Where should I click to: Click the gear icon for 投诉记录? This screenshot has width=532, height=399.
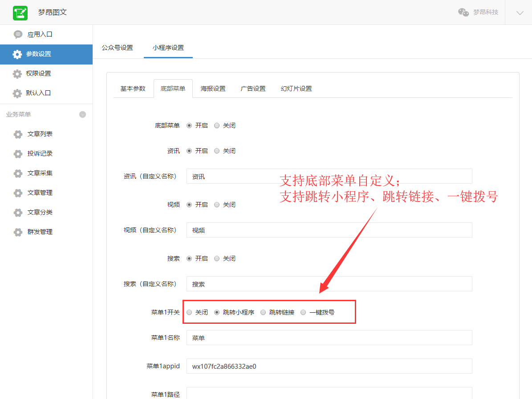(x=18, y=154)
